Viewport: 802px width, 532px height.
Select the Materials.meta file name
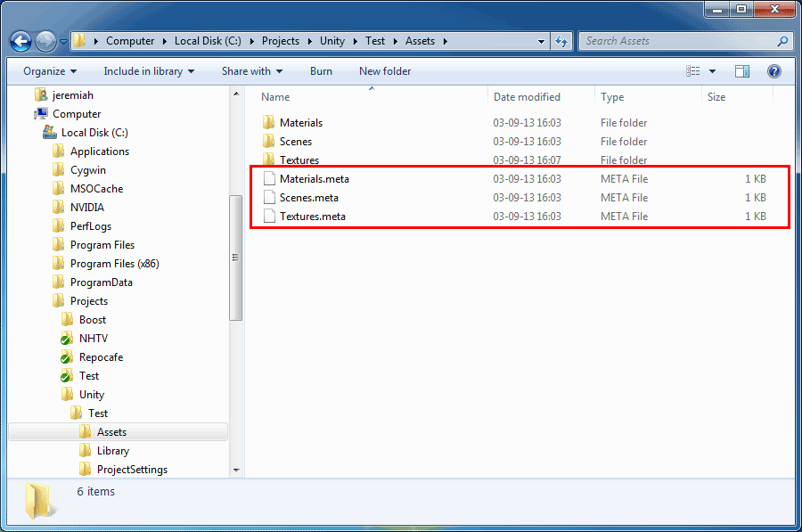pyautogui.click(x=314, y=179)
